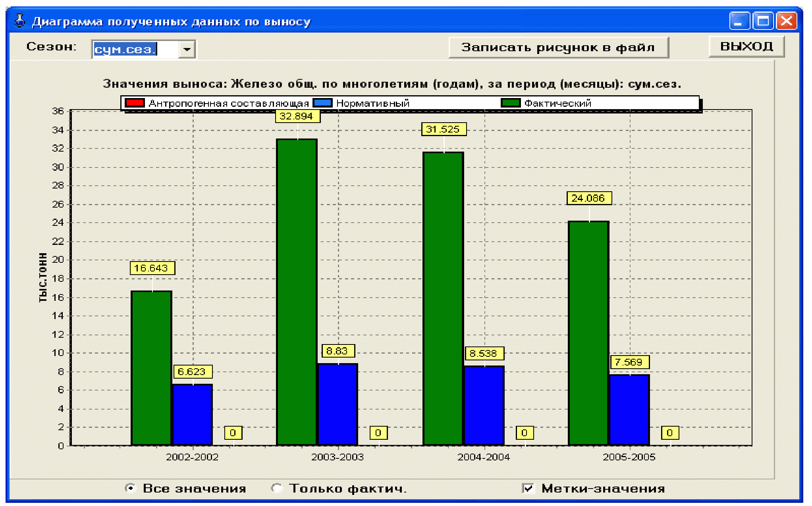Click the green Фактический legend swatch
Screen dimensions: 812x506
click(x=511, y=103)
